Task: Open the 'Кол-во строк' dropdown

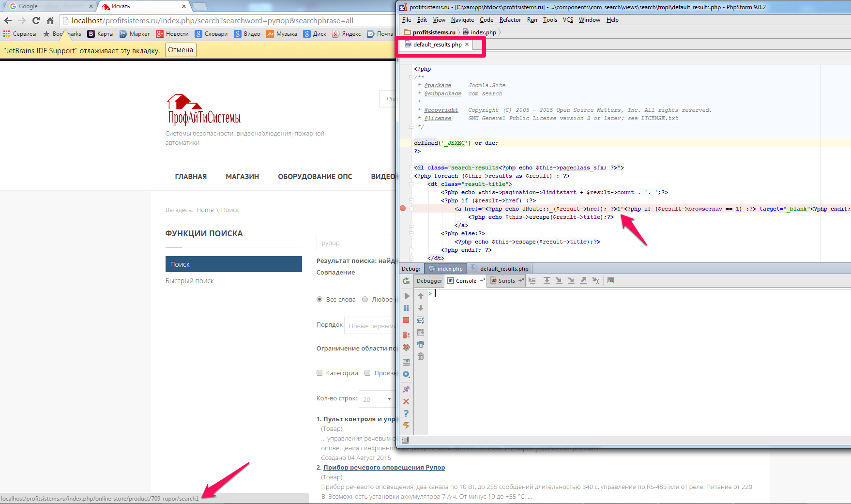Action: [377, 399]
